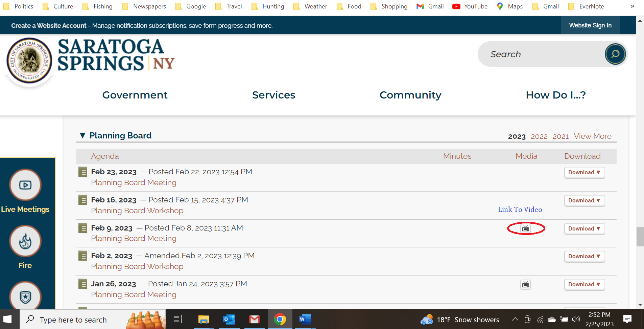Click the Website Sign In button
644x329 pixels.
[x=590, y=25]
